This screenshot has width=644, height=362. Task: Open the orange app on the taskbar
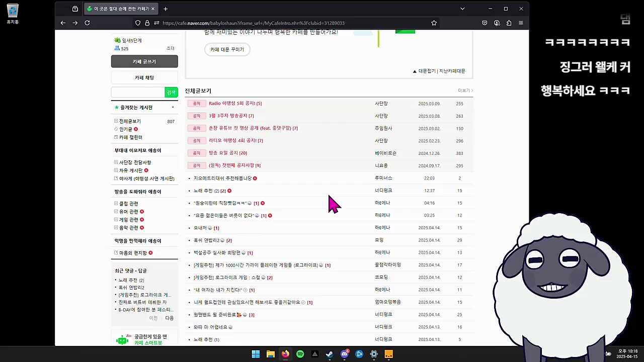(x=388, y=354)
